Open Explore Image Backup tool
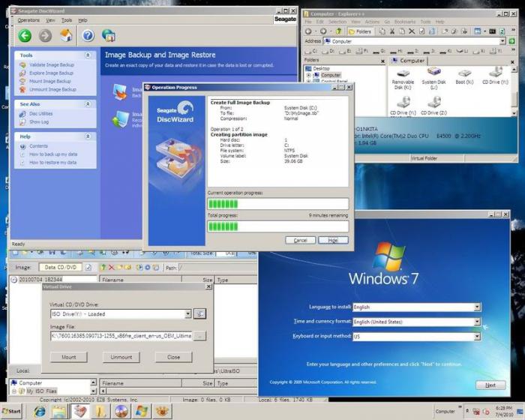The image size is (525, 420). (x=51, y=73)
